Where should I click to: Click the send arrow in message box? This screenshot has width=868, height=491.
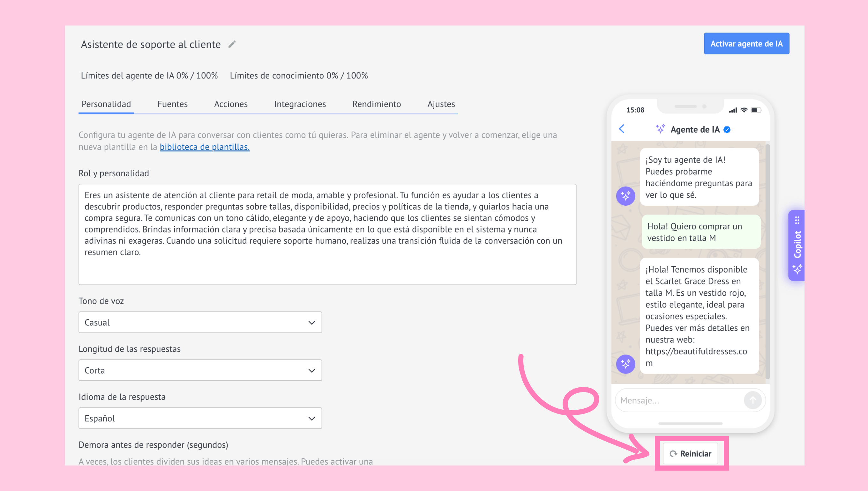click(752, 400)
